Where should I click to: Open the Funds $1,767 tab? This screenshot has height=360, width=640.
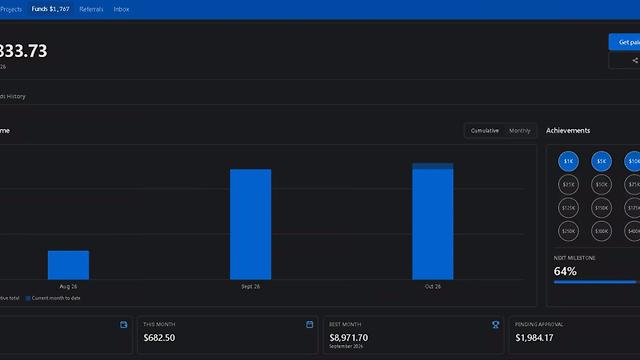[x=51, y=9]
